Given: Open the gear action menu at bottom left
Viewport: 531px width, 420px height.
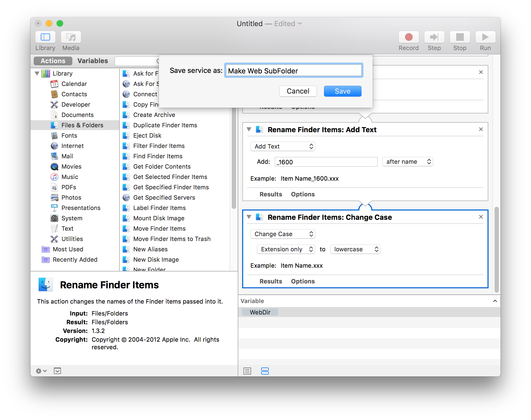Looking at the screenshot, I should click(41, 371).
